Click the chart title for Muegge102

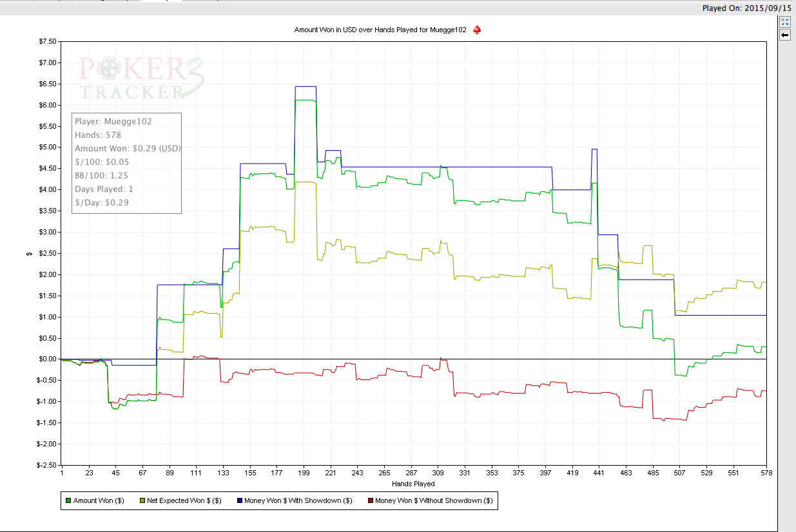pos(380,30)
